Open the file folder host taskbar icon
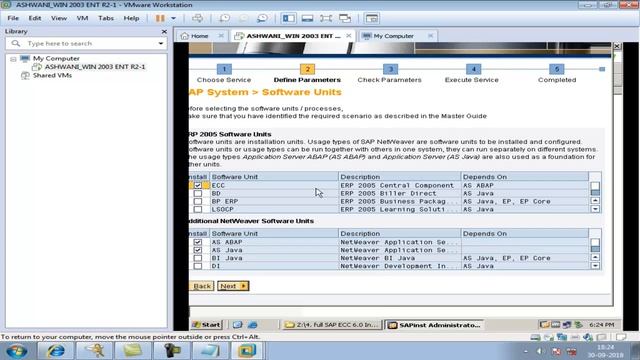Screen dimensions: 640x360 133,351
